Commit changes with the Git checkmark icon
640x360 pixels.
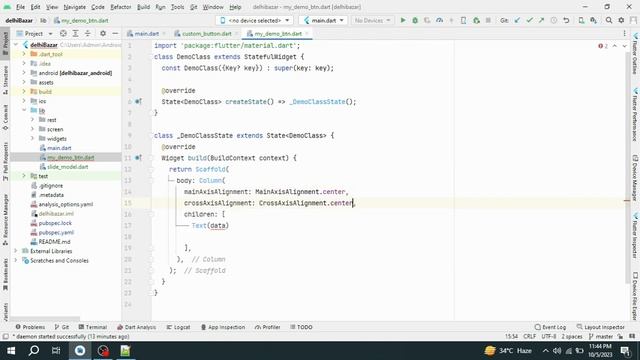tap(529, 20)
